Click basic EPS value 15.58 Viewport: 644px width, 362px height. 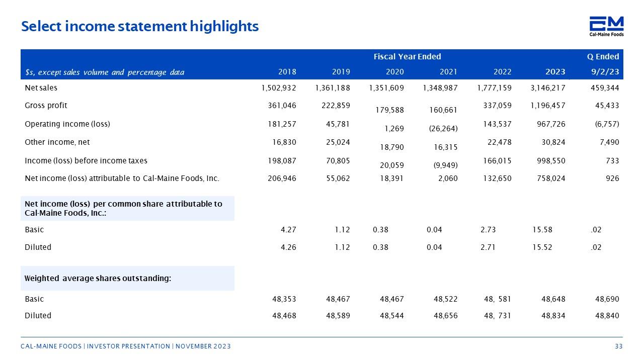pos(542,230)
